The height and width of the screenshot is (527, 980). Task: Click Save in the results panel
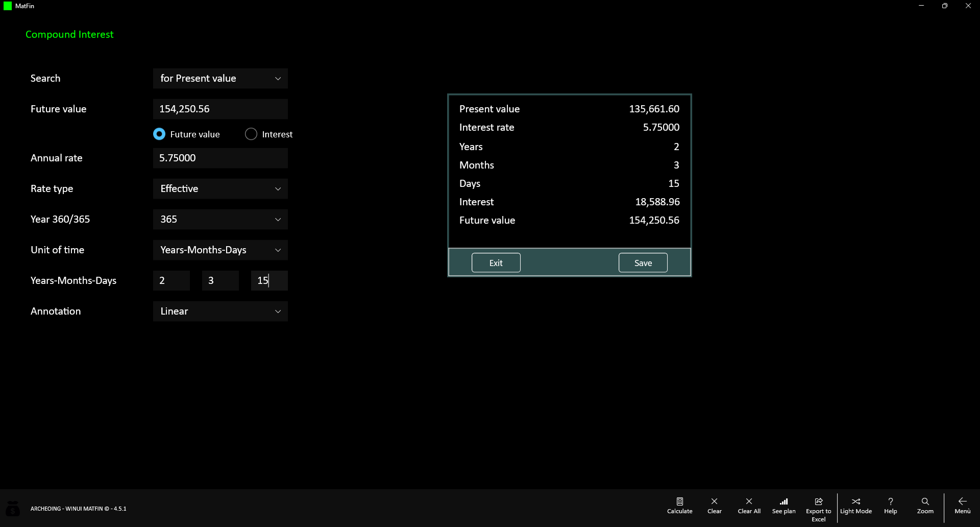coord(643,262)
